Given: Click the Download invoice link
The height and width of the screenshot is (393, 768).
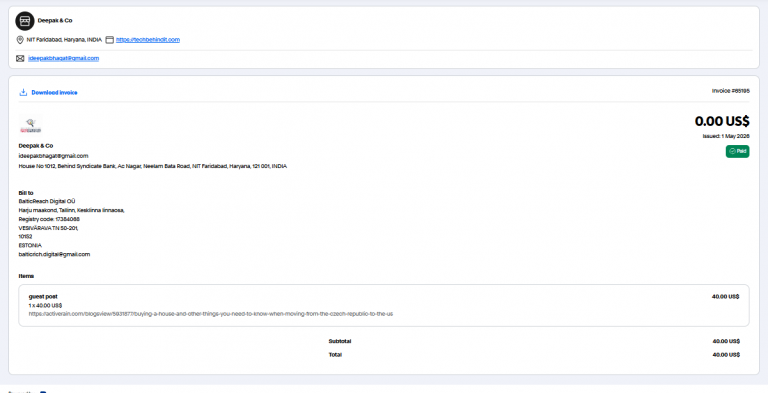Looking at the screenshot, I should (x=54, y=92).
